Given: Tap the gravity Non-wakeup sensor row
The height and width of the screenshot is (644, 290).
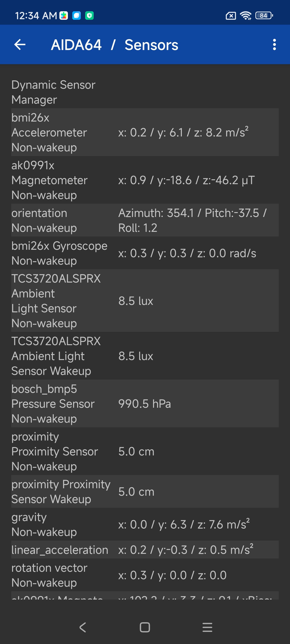Looking at the screenshot, I should [x=145, y=524].
